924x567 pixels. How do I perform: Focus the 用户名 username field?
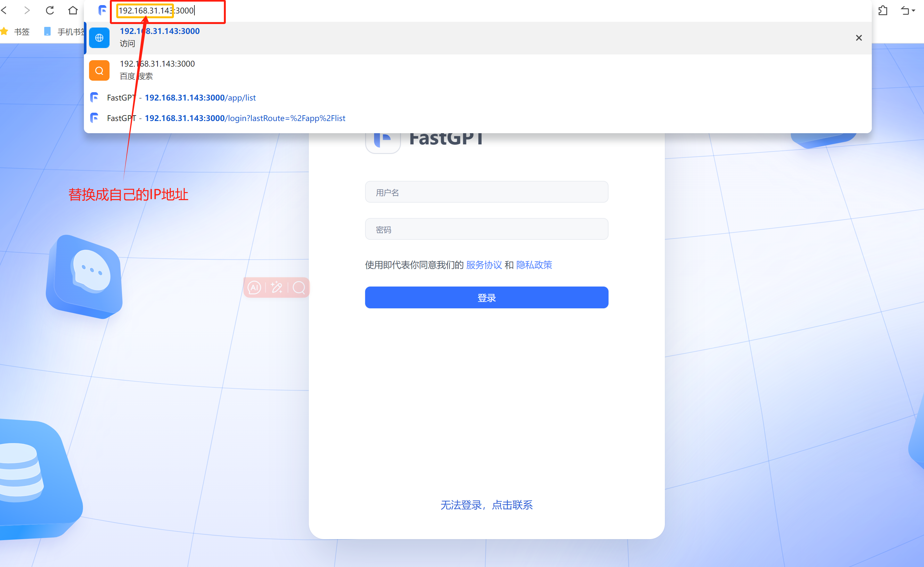coord(486,192)
